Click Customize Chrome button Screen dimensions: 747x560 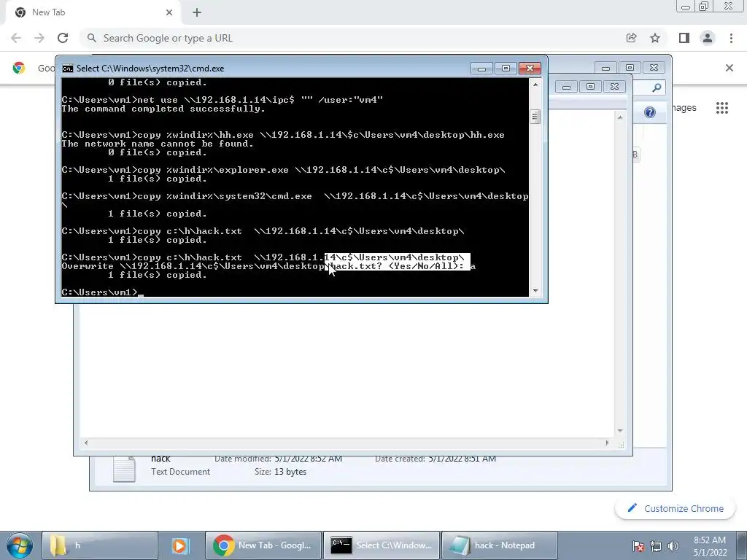tap(676, 508)
